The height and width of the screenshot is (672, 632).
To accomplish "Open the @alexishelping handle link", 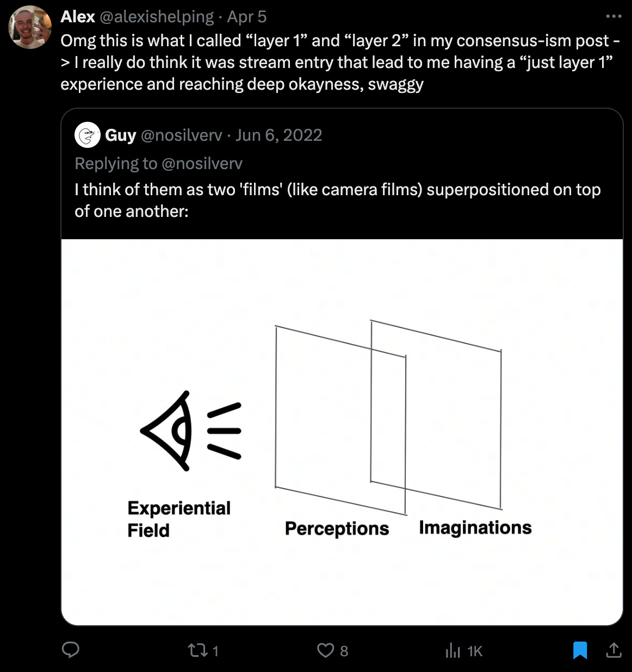I will click(x=157, y=17).
